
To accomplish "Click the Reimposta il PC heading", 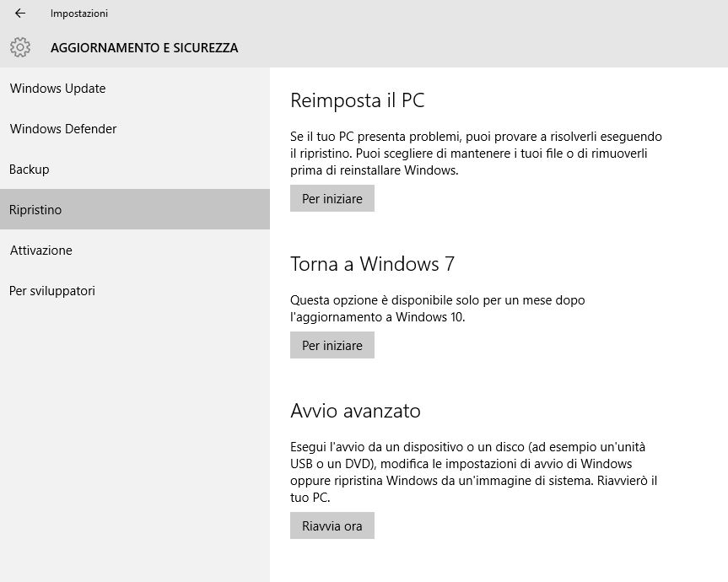I will pos(358,100).
